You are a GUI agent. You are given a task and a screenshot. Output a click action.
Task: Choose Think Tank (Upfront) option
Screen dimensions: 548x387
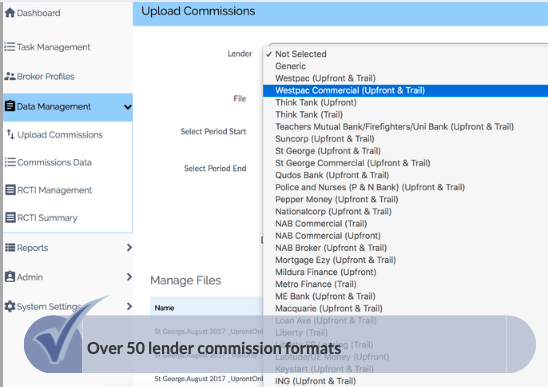tap(316, 102)
